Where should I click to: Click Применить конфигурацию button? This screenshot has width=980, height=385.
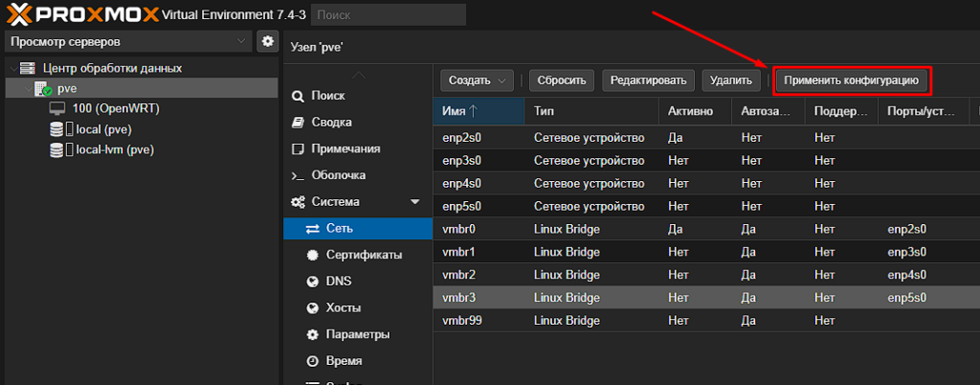(x=851, y=80)
